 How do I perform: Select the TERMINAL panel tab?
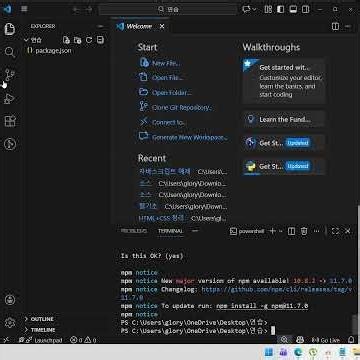tap(170, 231)
